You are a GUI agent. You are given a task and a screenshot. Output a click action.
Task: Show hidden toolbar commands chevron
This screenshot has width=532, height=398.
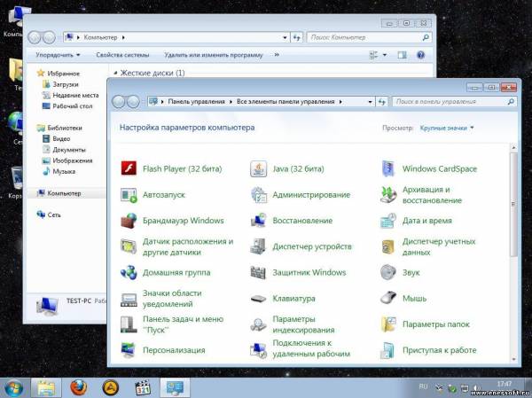(x=277, y=55)
